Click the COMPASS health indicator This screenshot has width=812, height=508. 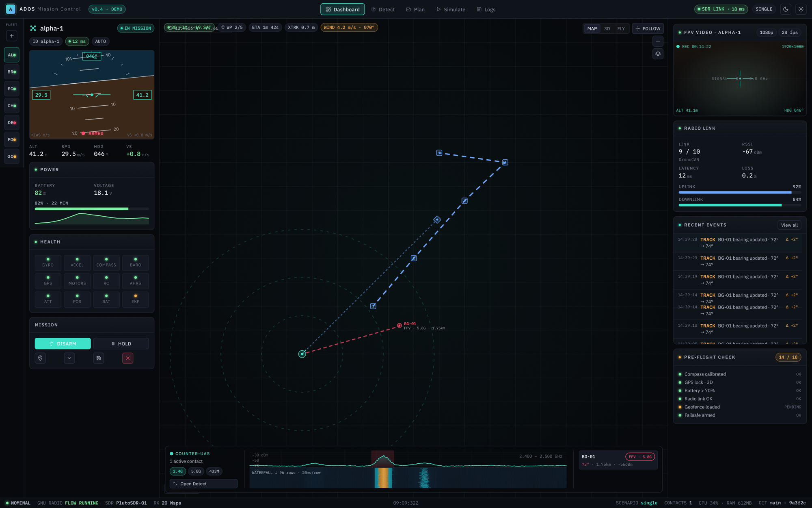106,263
